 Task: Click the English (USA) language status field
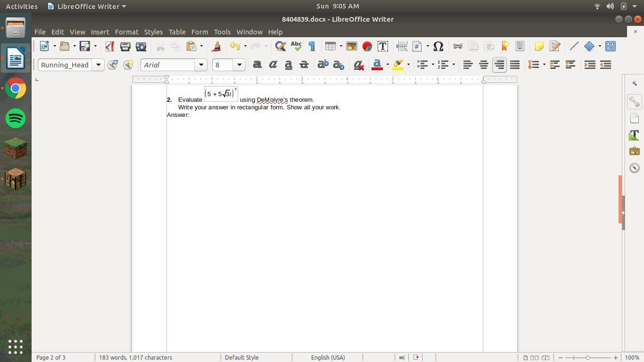[x=328, y=357]
